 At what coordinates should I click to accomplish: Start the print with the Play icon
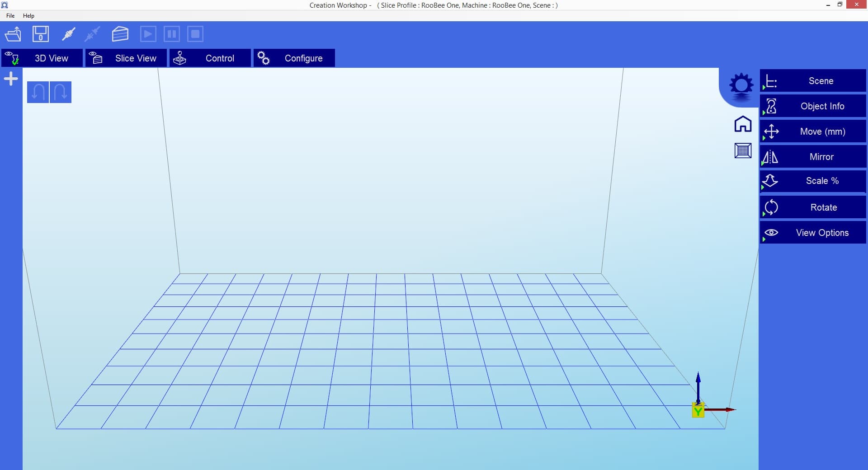(x=148, y=34)
